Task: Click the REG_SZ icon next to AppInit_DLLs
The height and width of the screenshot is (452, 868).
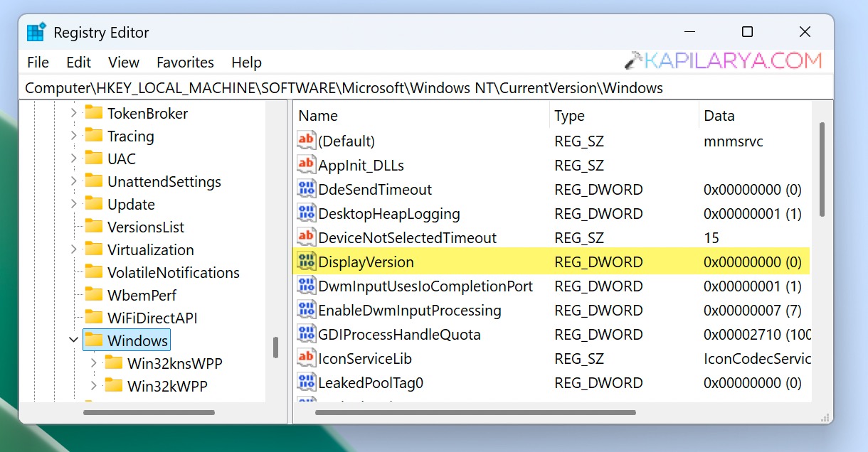Action: pos(305,165)
